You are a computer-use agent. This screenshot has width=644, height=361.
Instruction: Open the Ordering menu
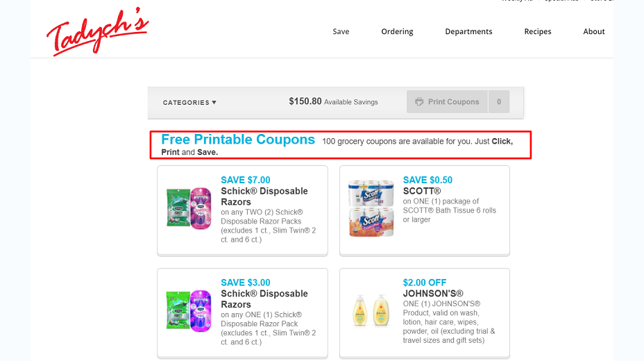[x=397, y=32]
